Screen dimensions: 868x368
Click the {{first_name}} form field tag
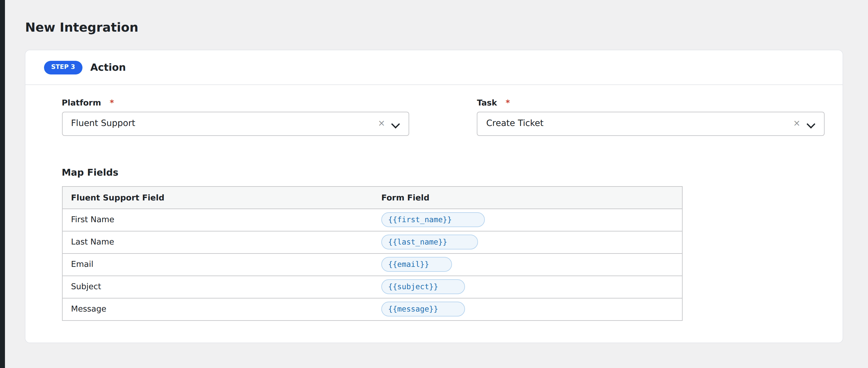(433, 220)
